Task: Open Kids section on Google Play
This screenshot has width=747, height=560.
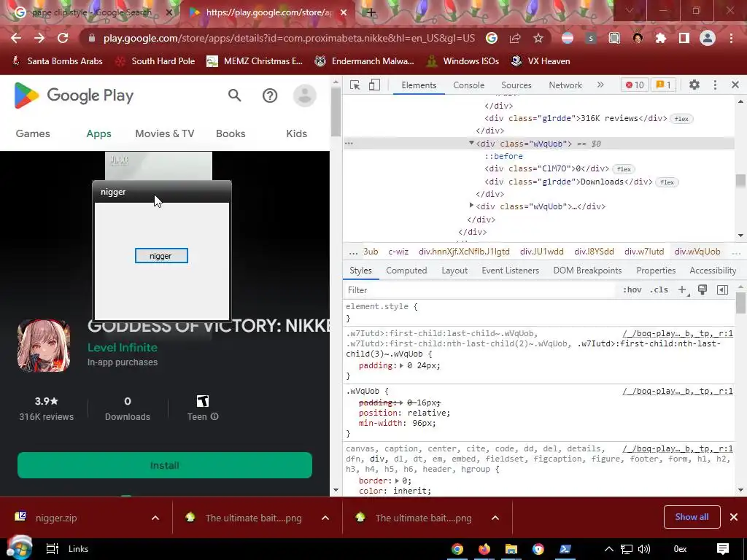Action: [x=296, y=134]
